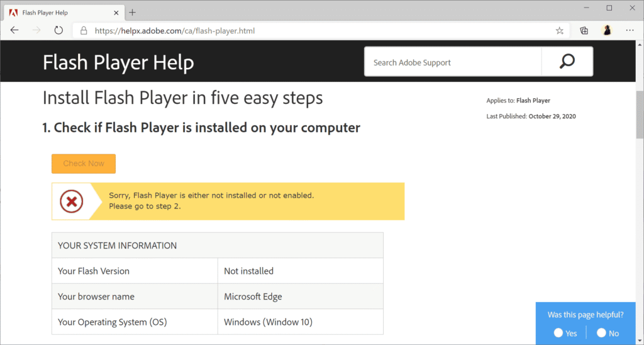
Task: Click the 'Microsoft Edge' table cell
Action: coord(300,297)
